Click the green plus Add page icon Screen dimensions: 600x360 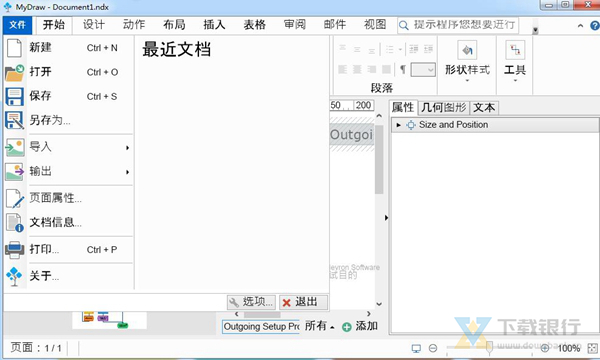347,327
